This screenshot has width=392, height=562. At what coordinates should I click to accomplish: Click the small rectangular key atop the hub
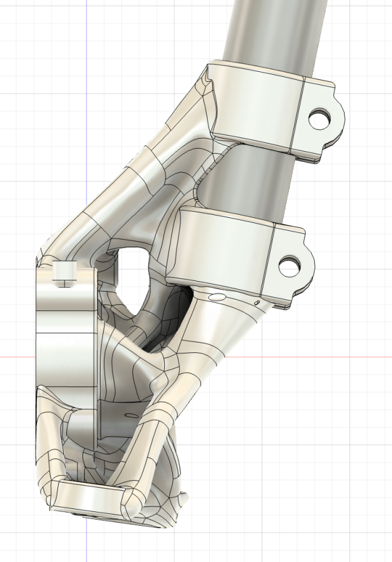pyautogui.click(x=64, y=273)
